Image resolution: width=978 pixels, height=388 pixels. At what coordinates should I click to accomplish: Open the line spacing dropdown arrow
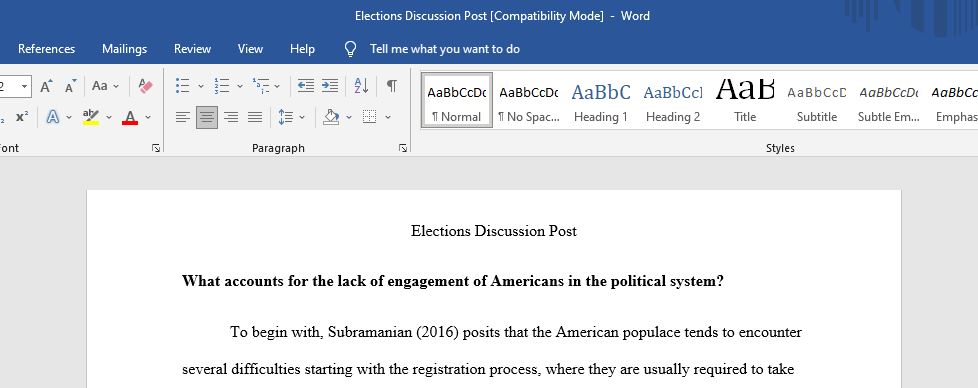[x=302, y=117]
